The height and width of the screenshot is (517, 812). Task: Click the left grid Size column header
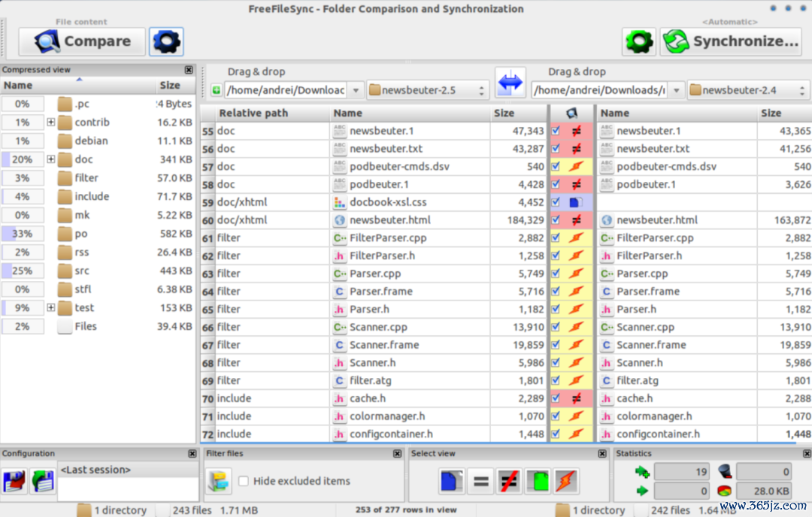click(x=518, y=113)
